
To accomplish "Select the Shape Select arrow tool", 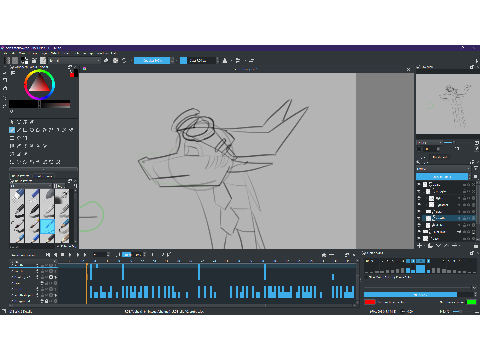I will pyautogui.click(x=12, y=122).
